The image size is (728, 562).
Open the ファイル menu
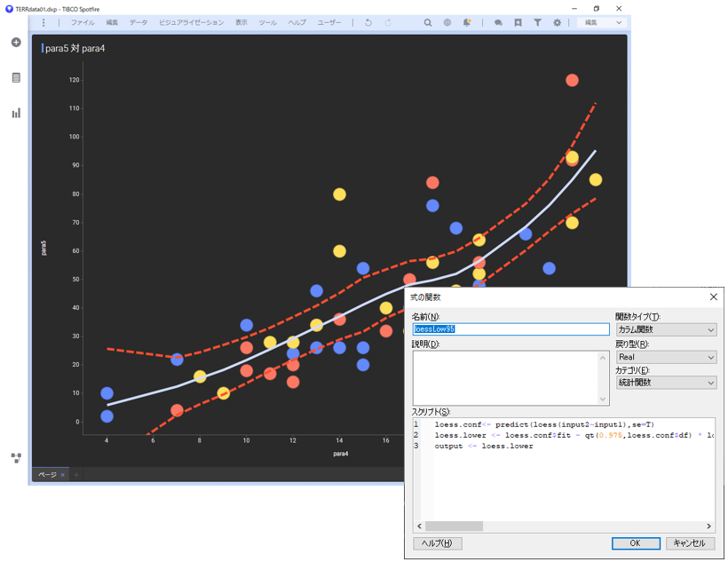point(83,22)
